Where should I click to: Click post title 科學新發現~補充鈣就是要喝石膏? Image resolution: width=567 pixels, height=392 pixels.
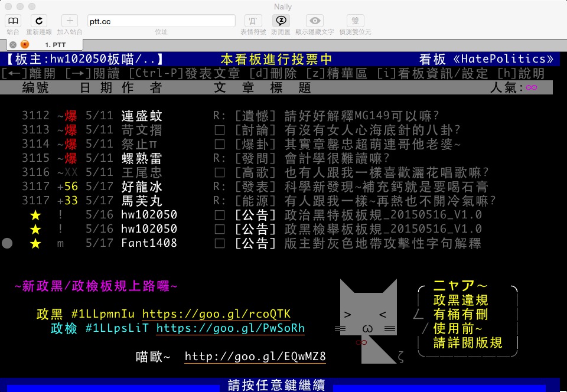[386, 187]
